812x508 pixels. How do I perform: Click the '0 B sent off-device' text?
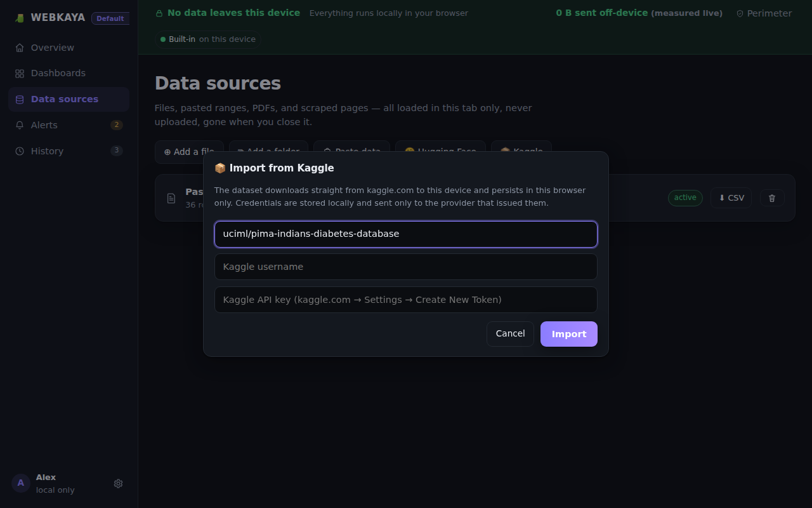pos(602,13)
